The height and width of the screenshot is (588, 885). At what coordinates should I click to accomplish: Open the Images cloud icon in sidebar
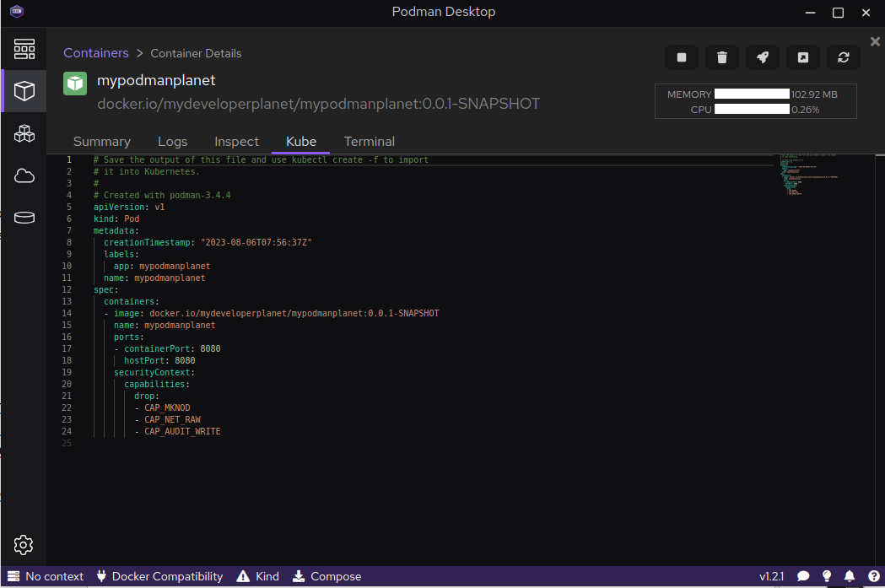[24, 175]
